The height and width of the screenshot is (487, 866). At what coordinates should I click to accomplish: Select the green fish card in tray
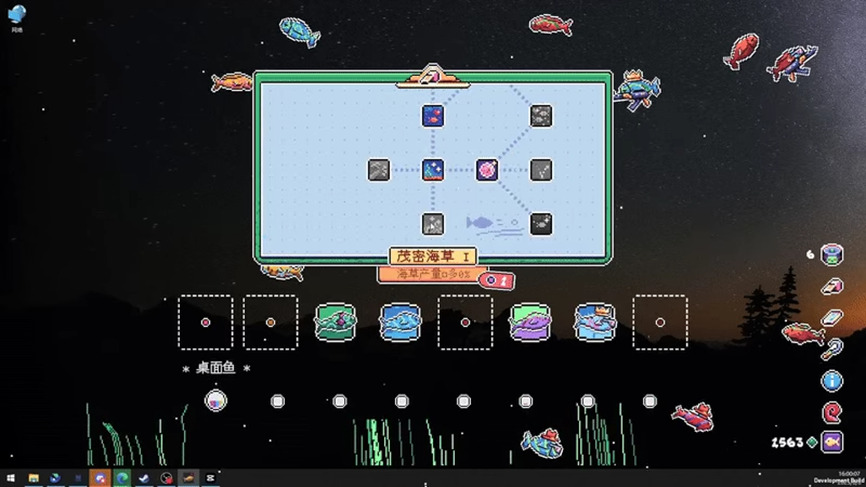coord(335,323)
